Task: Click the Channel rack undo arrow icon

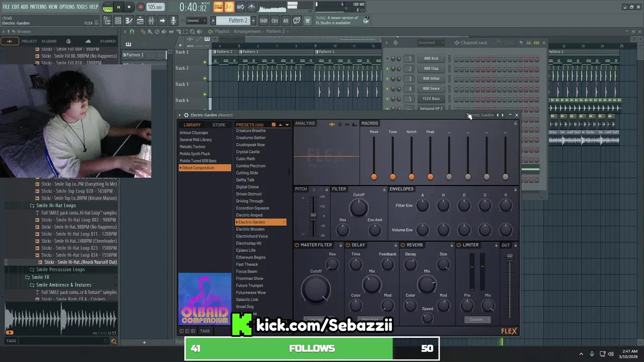Action: point(521,43)
